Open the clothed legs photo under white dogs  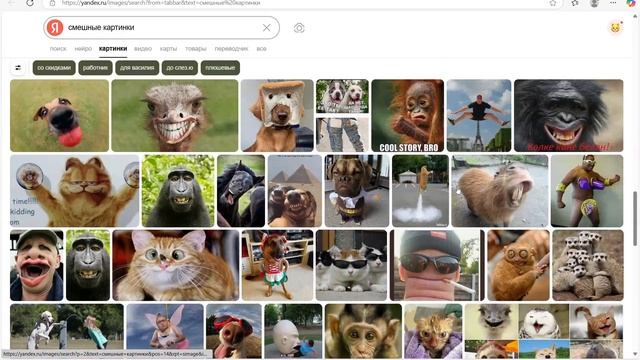click(342, 135)
